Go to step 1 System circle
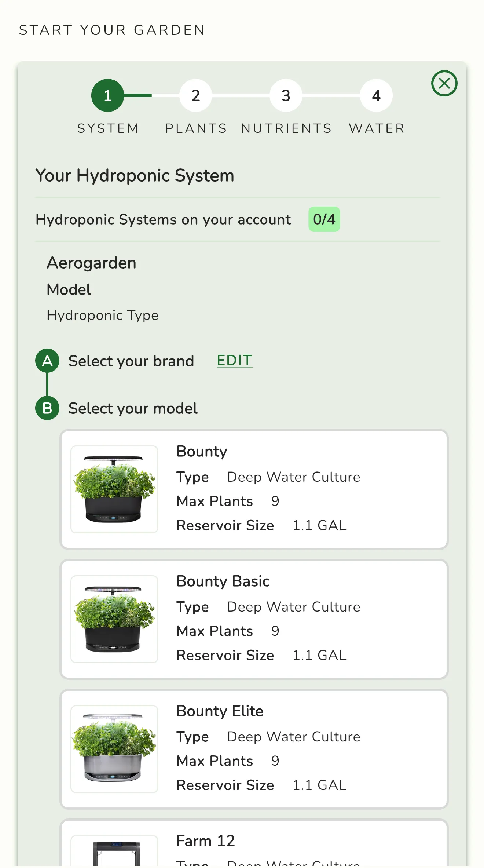Image resolution: width=484 pixels, height=868 pixels. 107,95
